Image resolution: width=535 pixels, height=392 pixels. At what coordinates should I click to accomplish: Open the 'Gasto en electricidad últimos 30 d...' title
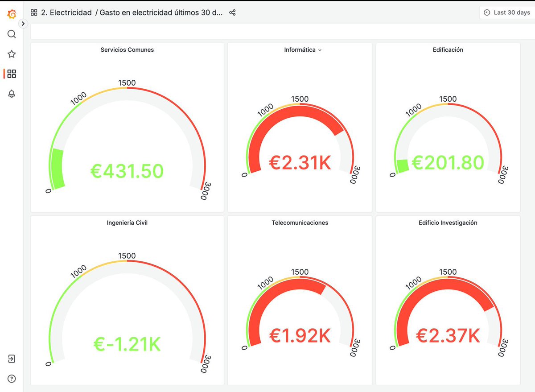tap(161, 13)
